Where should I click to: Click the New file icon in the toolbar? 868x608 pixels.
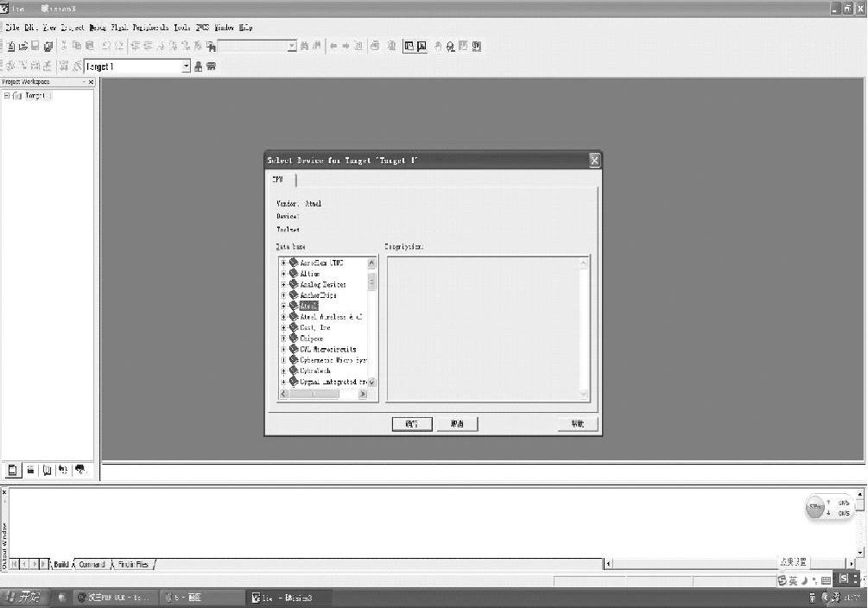coord(10,47)
